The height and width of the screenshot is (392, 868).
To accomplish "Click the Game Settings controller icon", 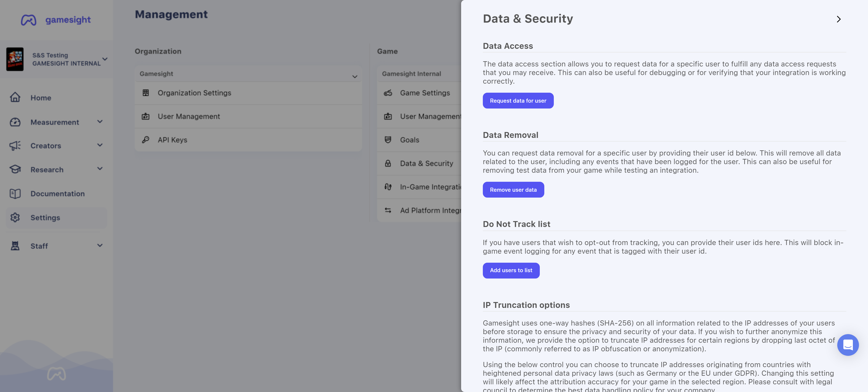I will tap(388, 93).
